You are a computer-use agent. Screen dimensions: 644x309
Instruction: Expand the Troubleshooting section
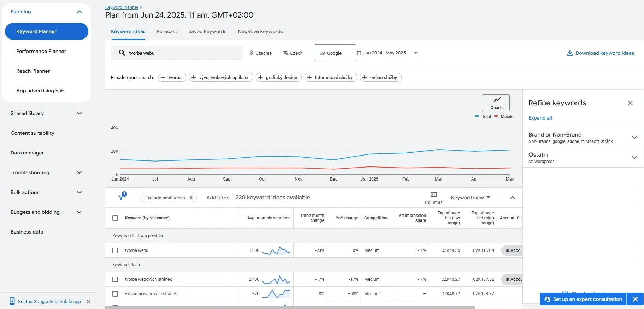tap(79, 172)
